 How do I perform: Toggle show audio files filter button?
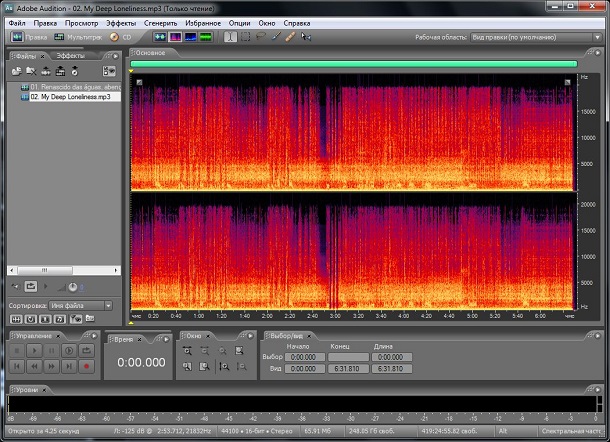[17, 318]
